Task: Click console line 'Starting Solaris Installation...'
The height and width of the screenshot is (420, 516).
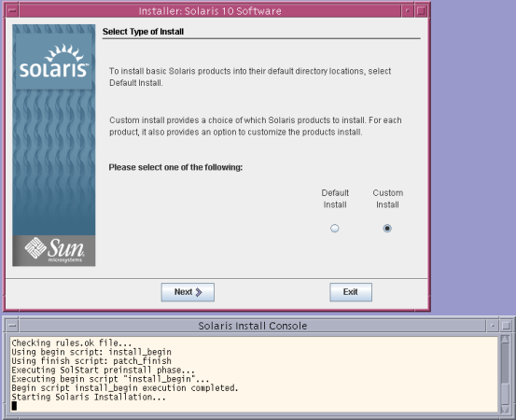Action: (x=89, y=397)
